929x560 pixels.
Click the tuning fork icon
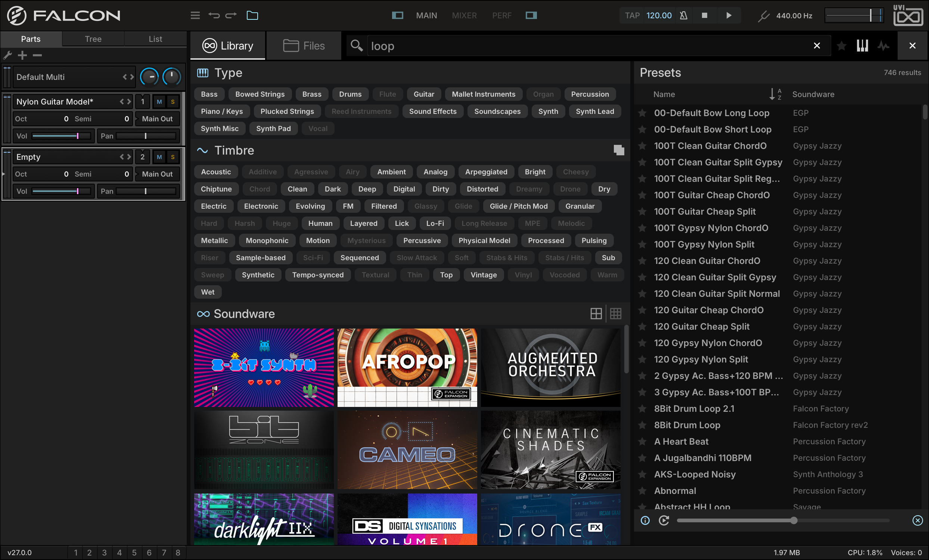click(x=764, y=16)
